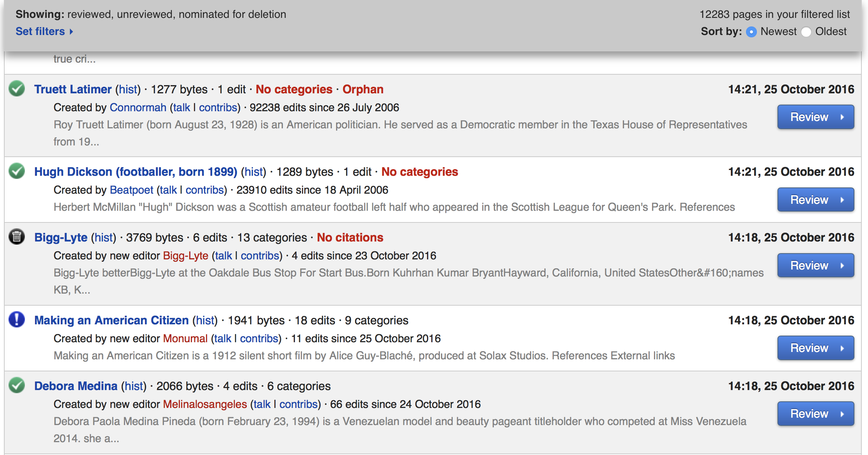
Task: Click the Bigg-Lyte article snippet text
Action: tap(409, 281)
